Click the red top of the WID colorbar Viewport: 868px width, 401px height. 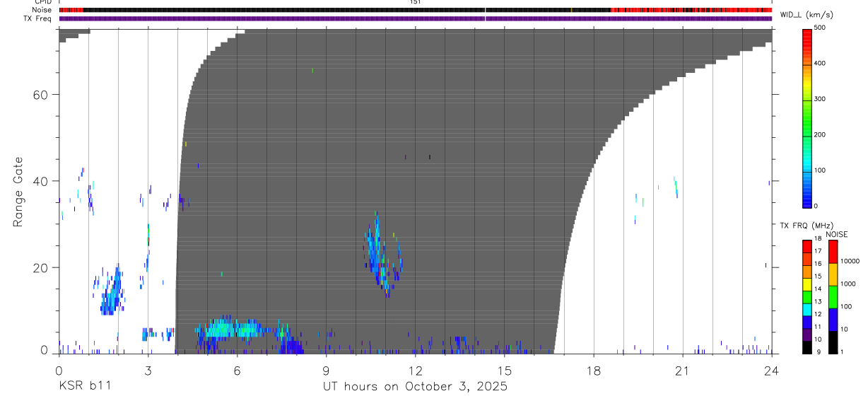807,35
